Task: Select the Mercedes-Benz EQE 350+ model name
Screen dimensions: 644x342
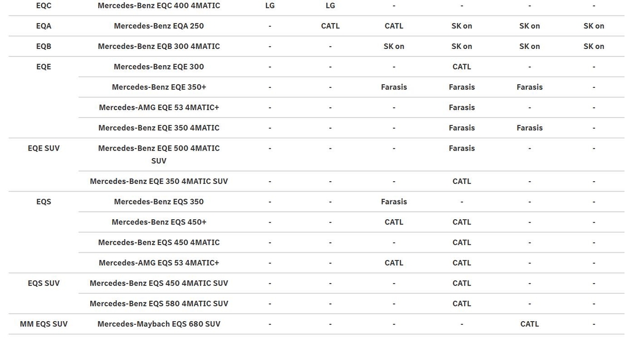Action: click(x=158, y=87)
